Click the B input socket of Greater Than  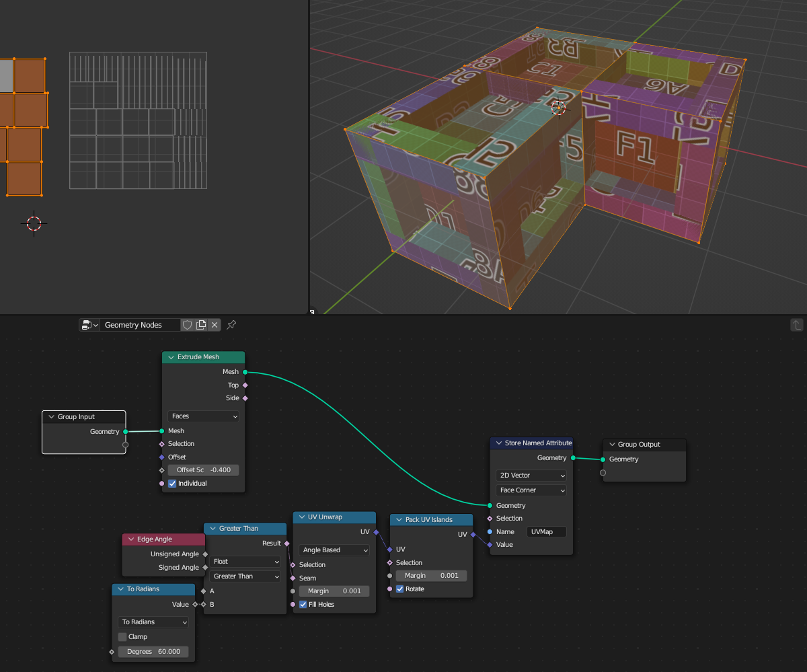pyautogui.click(x=203, y=605)
